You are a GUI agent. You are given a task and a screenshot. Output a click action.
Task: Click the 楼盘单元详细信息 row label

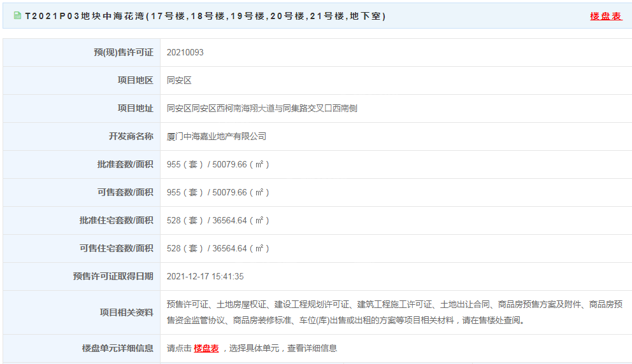(x=117, y=348)
